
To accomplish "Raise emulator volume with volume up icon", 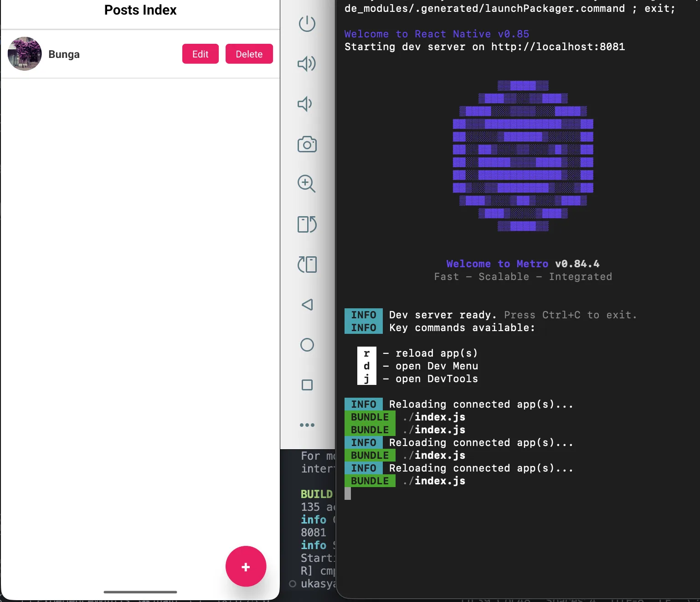I will tap(307, 64).
